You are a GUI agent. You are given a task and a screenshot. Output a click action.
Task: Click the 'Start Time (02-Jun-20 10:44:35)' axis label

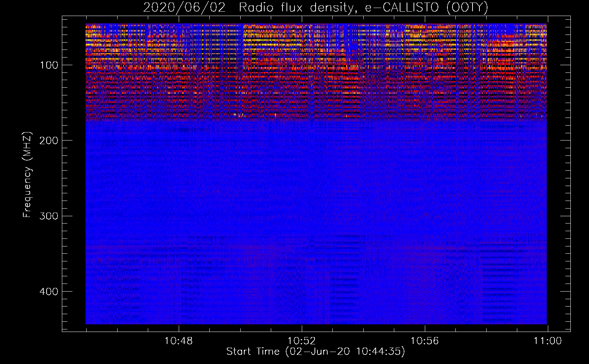click(x=316, y=352)
